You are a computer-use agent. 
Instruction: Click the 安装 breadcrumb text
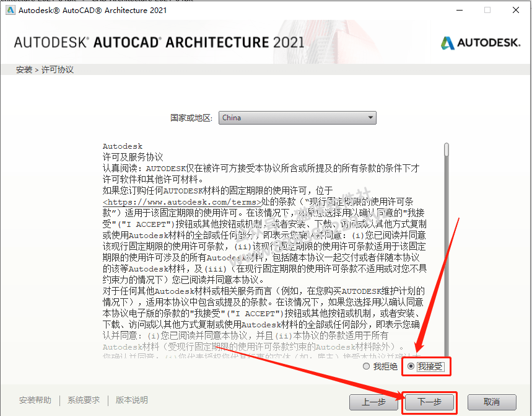pyautogui.click(x=24, y=69)
